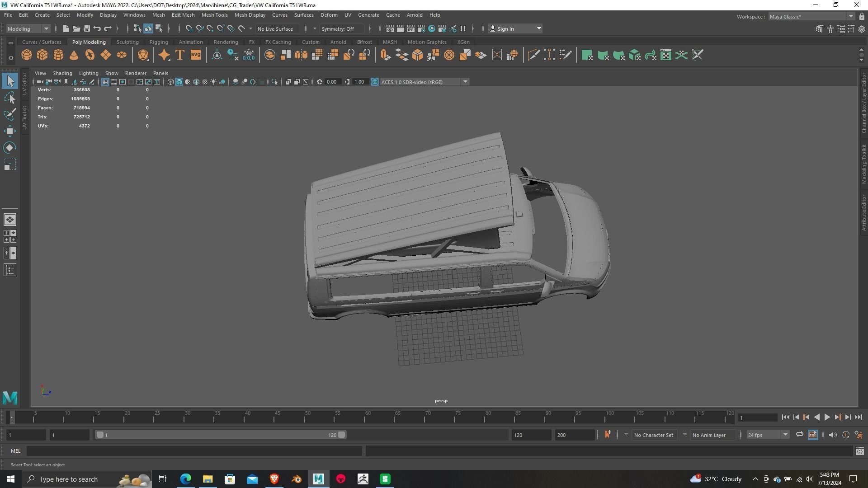
Task: Toggle the film gate button
Action: point(114,82)
